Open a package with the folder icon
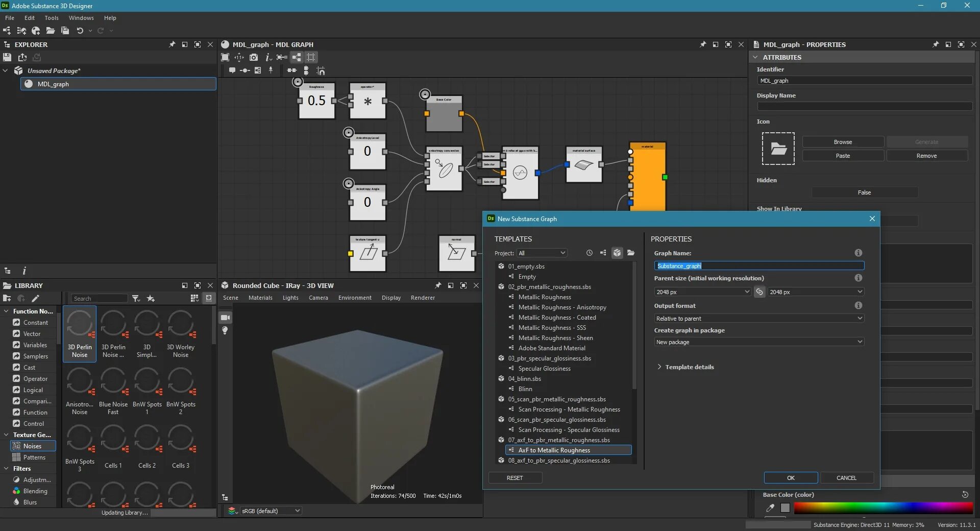Viewport: 980px width, 531px height. click(x=51, y=31)
